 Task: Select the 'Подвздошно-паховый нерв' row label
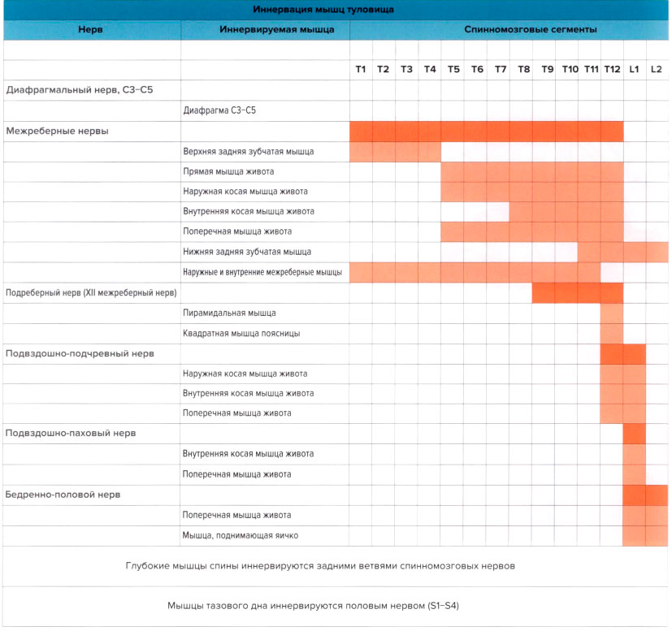[x=71, y=434]
